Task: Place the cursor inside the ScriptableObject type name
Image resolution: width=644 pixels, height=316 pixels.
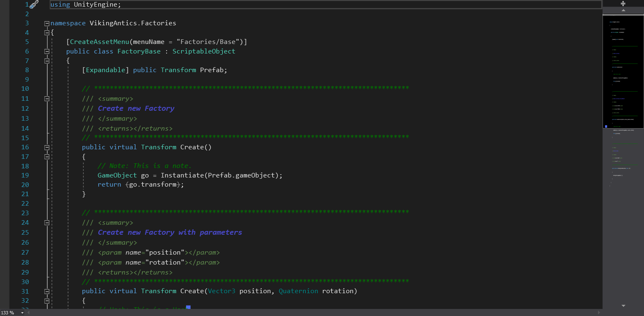Action: (x=203, y=51)
